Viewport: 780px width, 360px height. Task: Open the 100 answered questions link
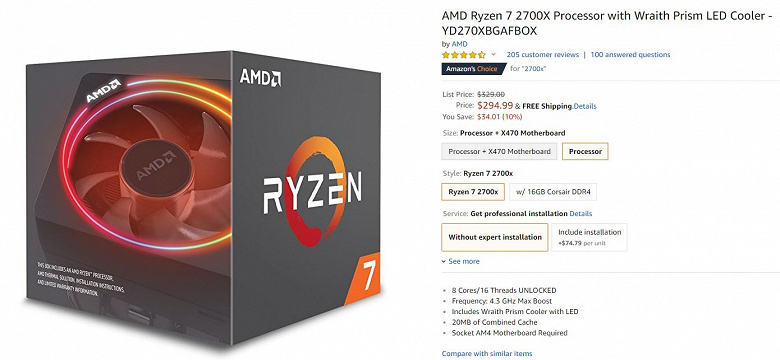point(630,55)
